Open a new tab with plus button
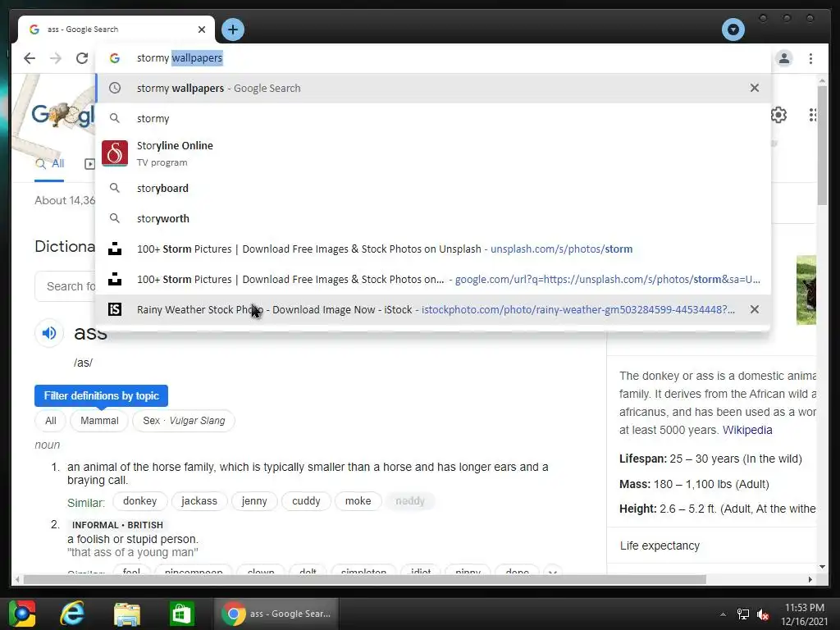 [x=232, y=30]
